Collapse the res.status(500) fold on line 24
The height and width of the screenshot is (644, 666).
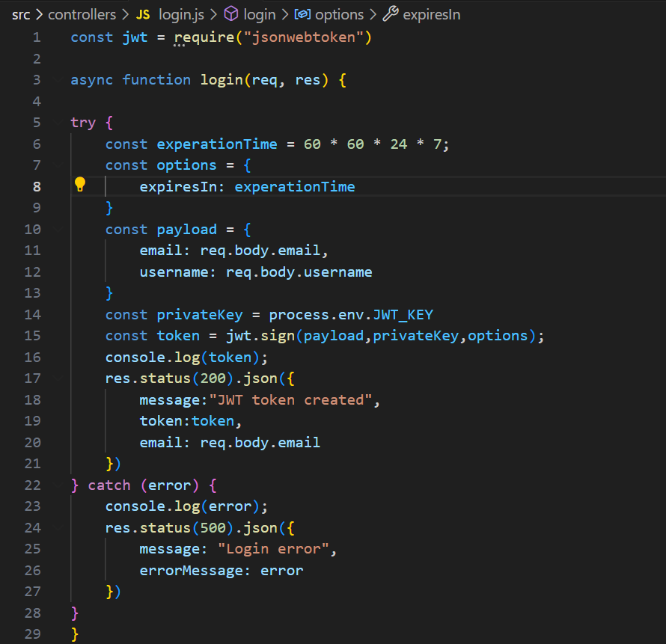pyautogui.click(x=58, y=527)
